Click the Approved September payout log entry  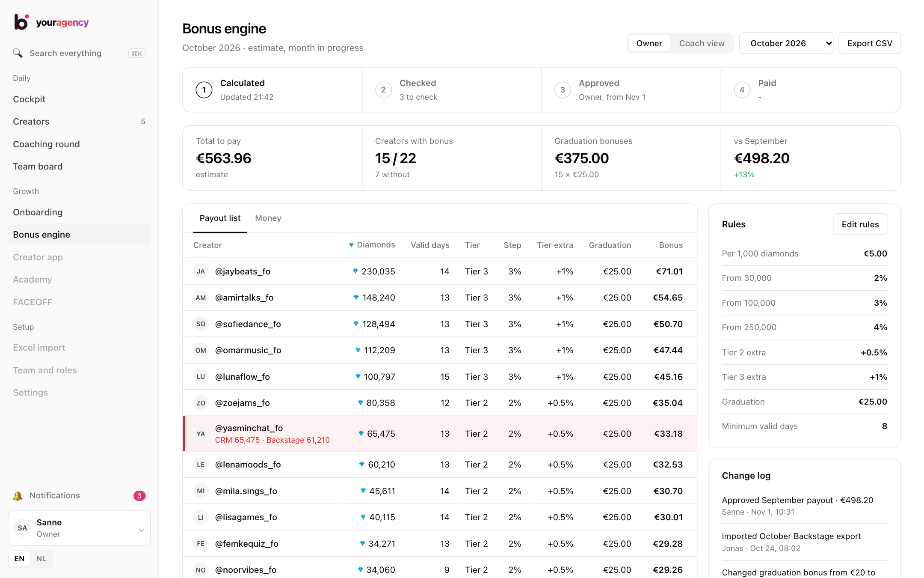tap(805, 506)
